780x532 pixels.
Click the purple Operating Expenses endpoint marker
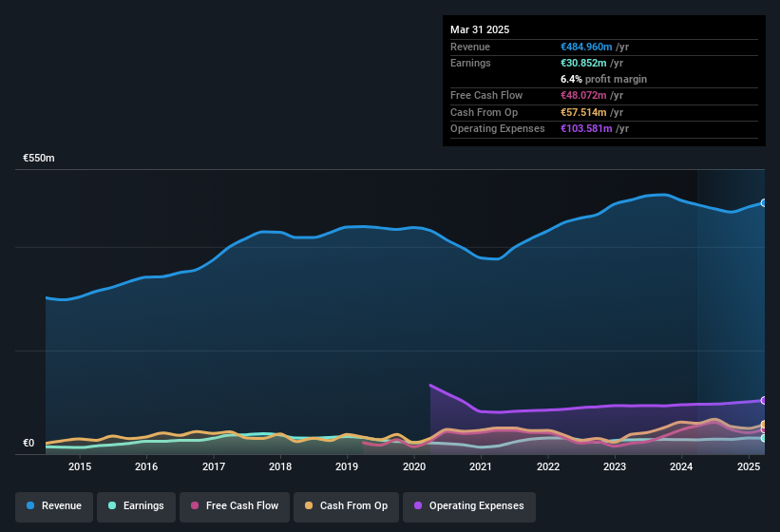(764, 400)
